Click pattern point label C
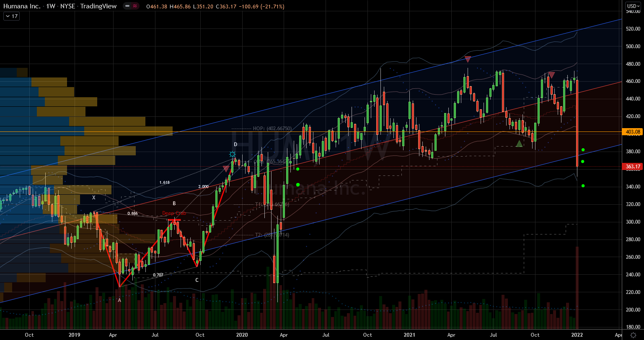The height and width of the screenshot is (340, 644). (197, 280)
